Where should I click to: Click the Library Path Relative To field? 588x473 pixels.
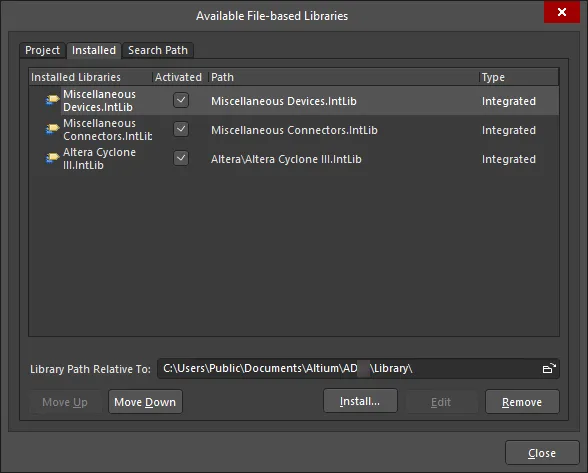coord(358,369)
